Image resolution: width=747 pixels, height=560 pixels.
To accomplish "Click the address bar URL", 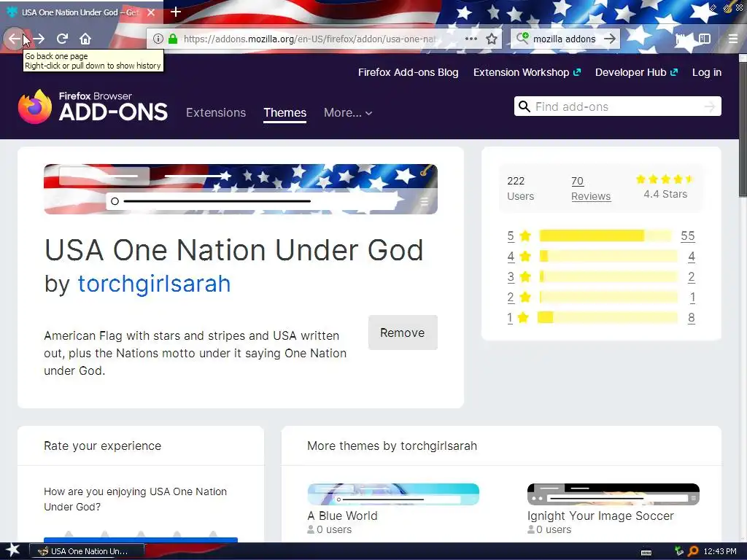I will click(x=309, y=39).
